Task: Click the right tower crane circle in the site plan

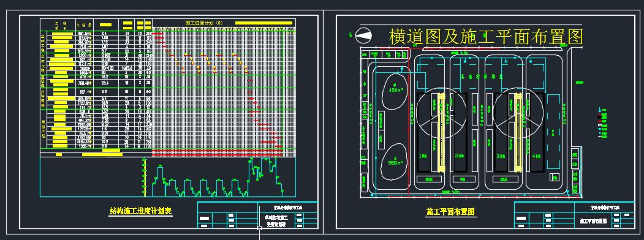Action: (518, 113)
